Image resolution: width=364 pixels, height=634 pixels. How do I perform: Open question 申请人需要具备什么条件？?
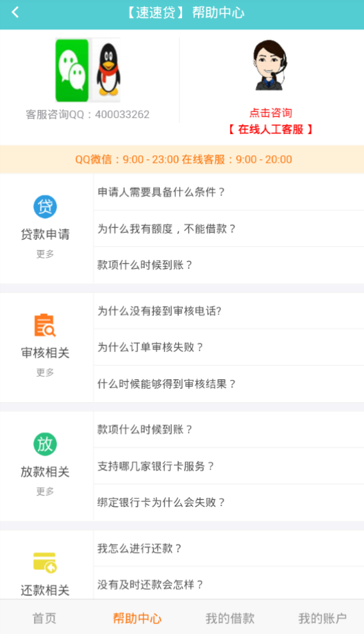coord(229,192)
